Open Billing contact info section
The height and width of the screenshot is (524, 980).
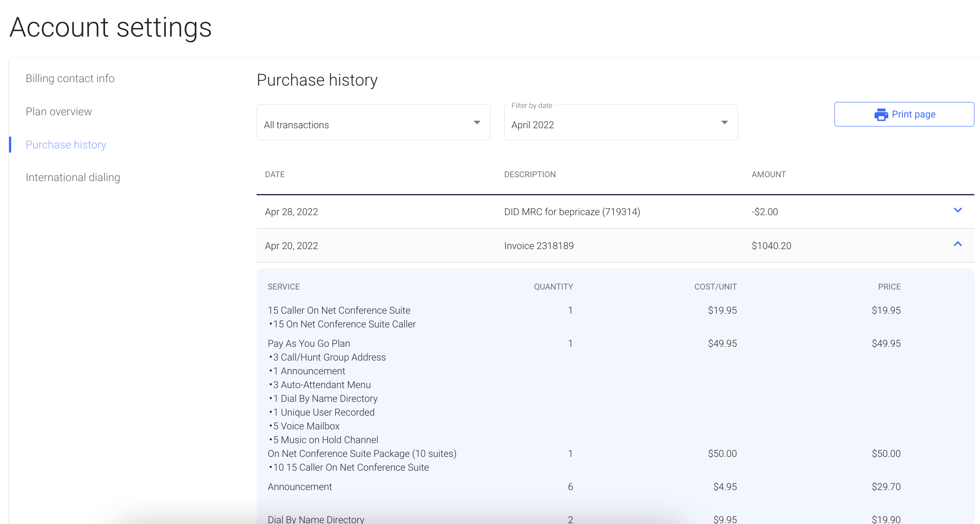coord(70,78)
